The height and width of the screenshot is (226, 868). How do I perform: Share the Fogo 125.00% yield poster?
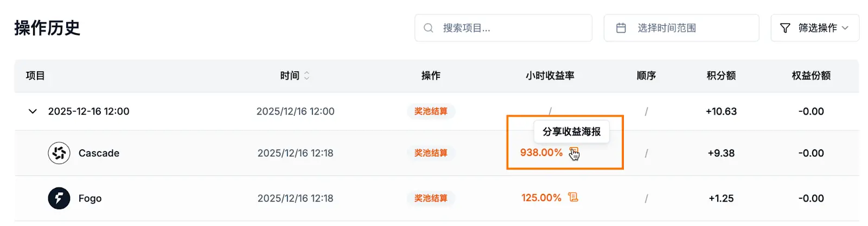(x=573, y=197)
